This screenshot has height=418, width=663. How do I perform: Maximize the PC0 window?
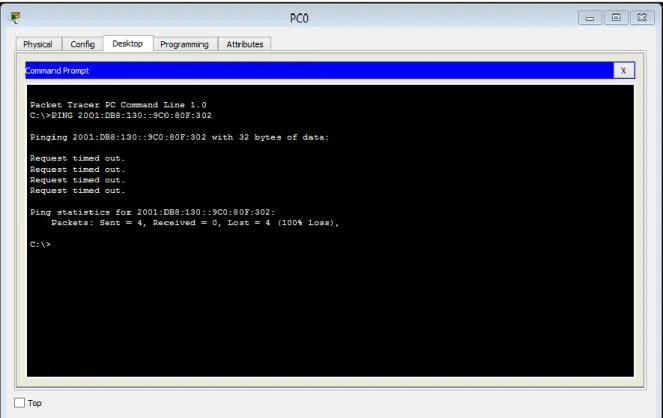[x=616, y=18]
